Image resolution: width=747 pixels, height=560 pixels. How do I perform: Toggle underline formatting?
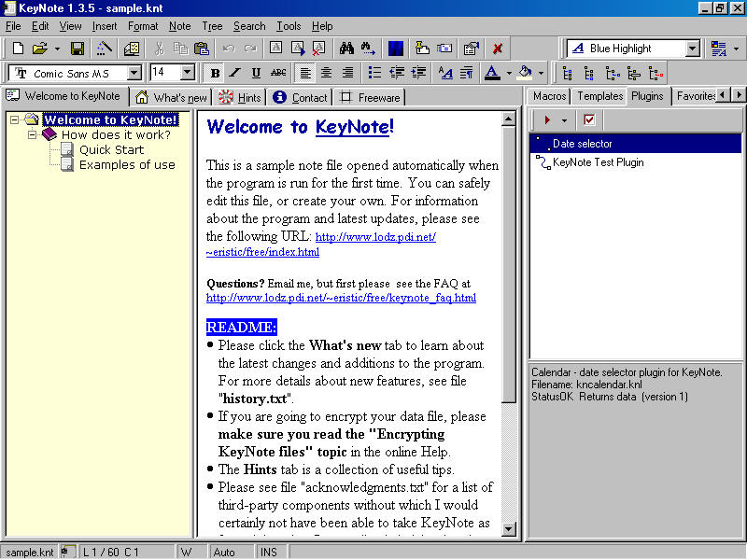coord(256,73)
